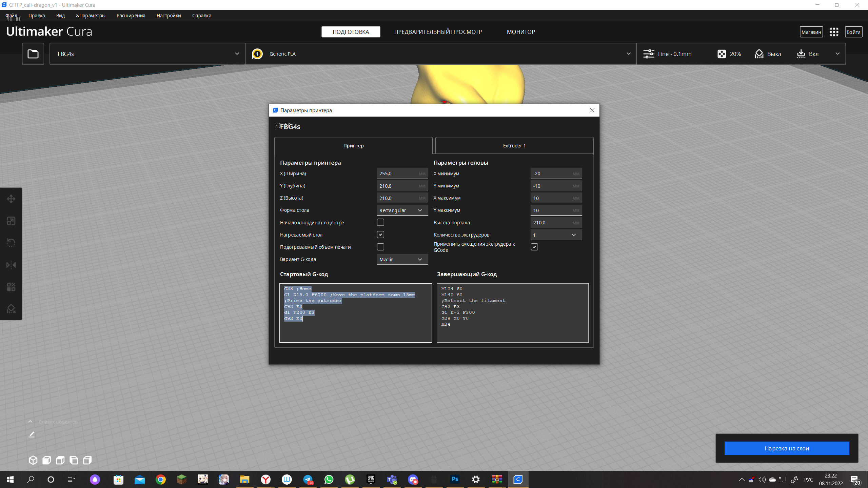Toggle apply extruder offsets to GCode
Image resolution: width=868 pixels, height=488 pixels.
click(x=534, y=247)
